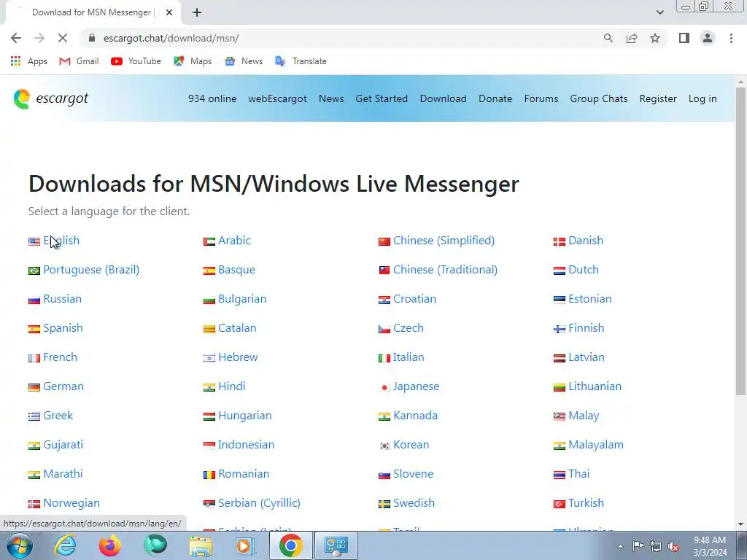Screen dimensions: 747x560
Task: Pick the Hebrew language link
Action: pyautogui.click(x=238, y=357)
